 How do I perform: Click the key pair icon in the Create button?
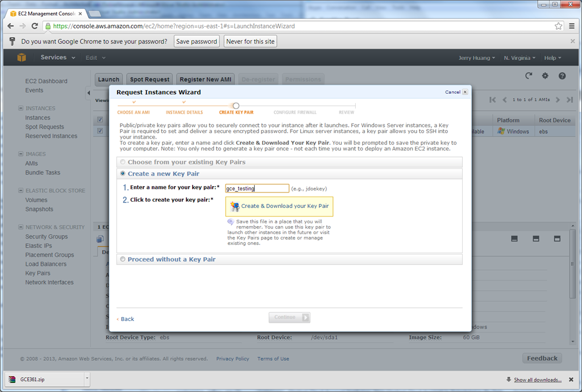tap(235, 206)
